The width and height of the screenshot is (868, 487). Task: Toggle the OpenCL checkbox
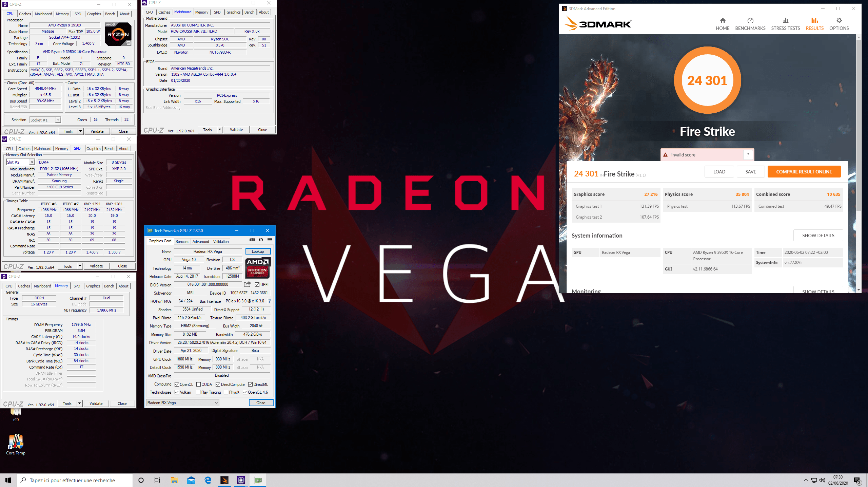[177, 385]
